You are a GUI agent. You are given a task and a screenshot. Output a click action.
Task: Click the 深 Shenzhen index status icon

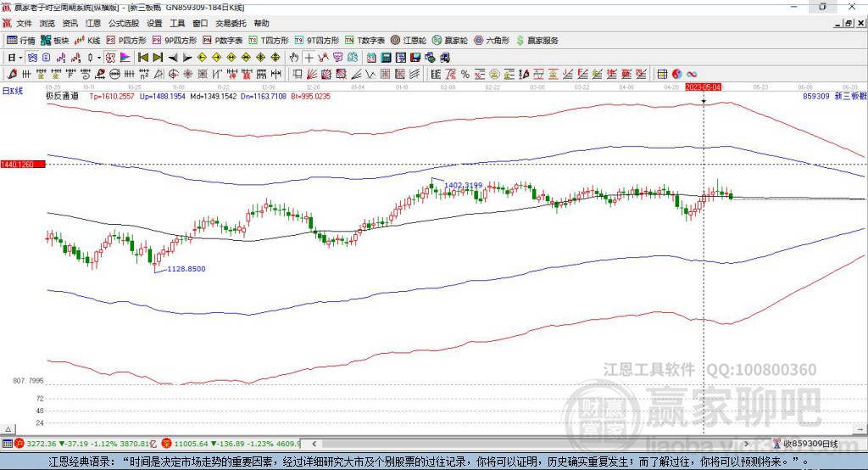click(x=167, y=444)
